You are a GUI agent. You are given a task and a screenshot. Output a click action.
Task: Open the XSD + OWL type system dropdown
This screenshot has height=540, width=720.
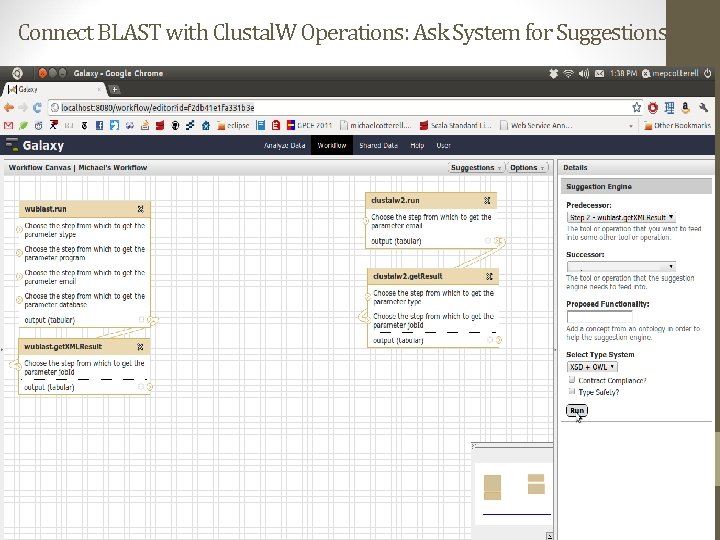click(592, 367)
